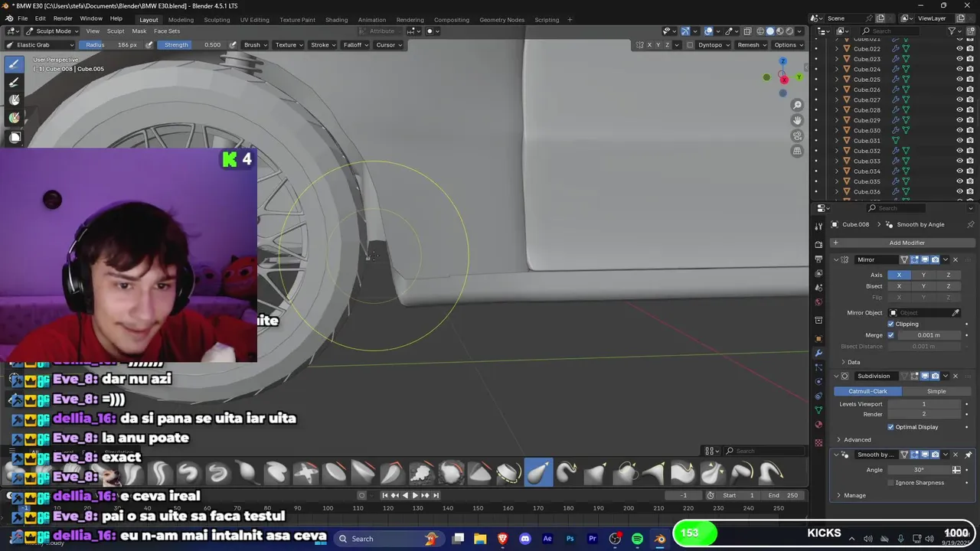Switch viewport shading to rendered mode
The width and height of the screenshot is (980, 551).
(790, 31)
